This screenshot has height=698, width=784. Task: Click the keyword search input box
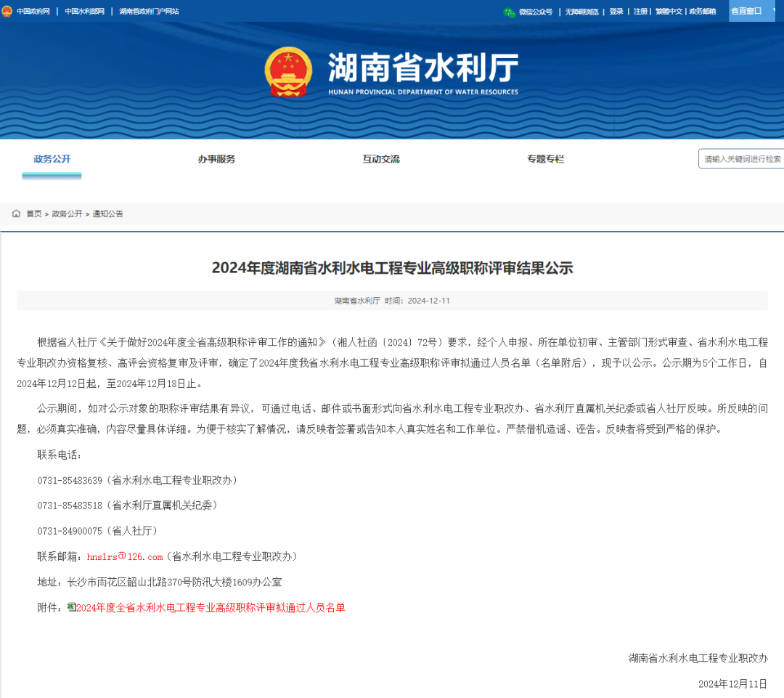(x=742, y=159)
